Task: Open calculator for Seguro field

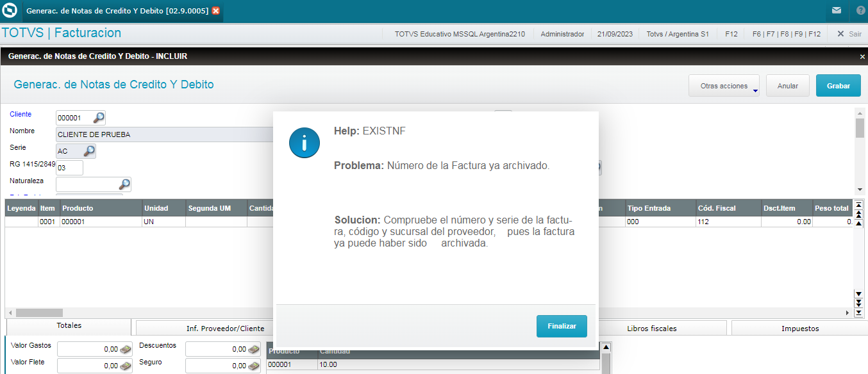Action: 255,366
